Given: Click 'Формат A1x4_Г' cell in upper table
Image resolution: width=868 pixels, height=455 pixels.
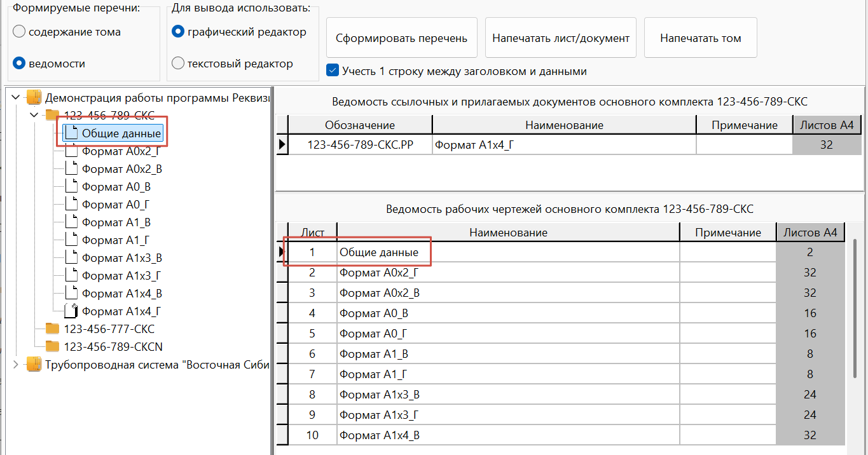Looking at the screenshot, I should (565, 144).
